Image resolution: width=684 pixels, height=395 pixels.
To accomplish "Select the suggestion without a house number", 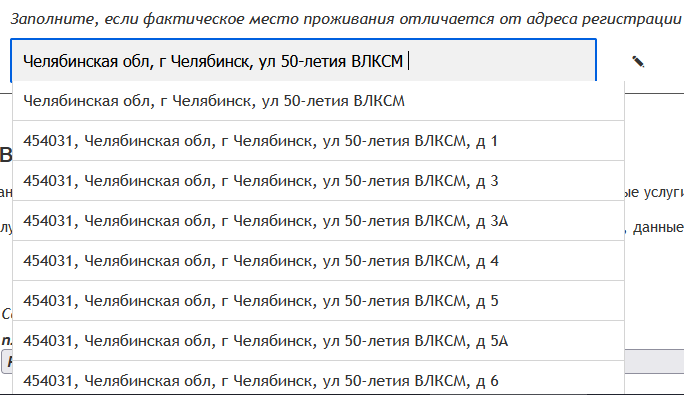I will (x=318, y=101).
